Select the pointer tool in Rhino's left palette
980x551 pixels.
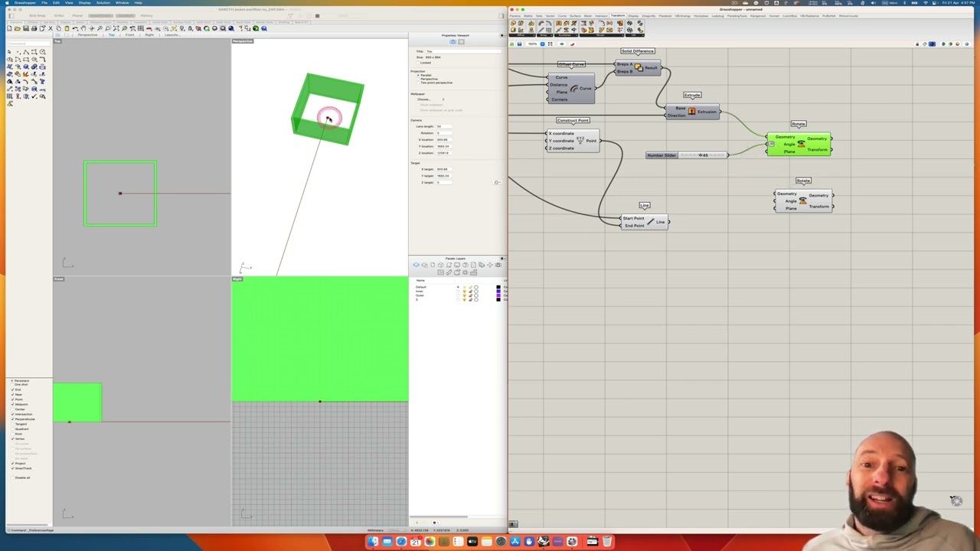pos(9,52)
